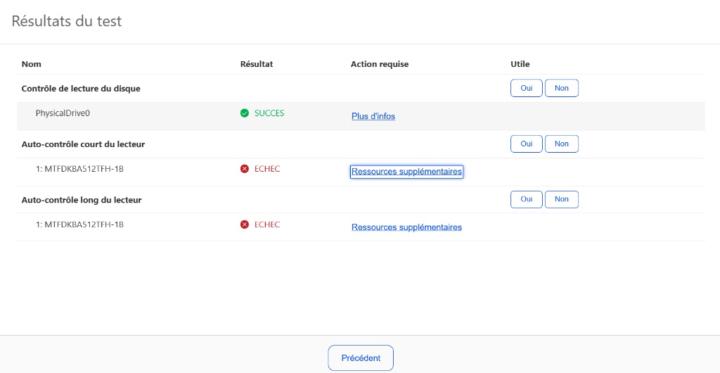This screenshot has width=720, height=373.
Task: Click the Action requise column header
Action: point(379,64)
